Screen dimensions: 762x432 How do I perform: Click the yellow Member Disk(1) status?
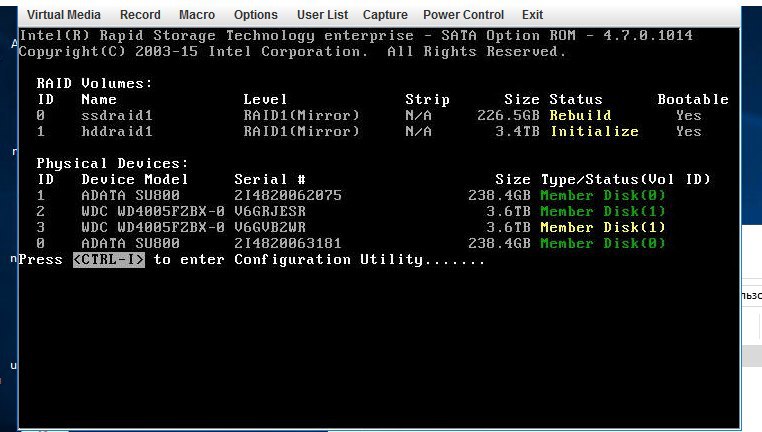pos(603,227)
